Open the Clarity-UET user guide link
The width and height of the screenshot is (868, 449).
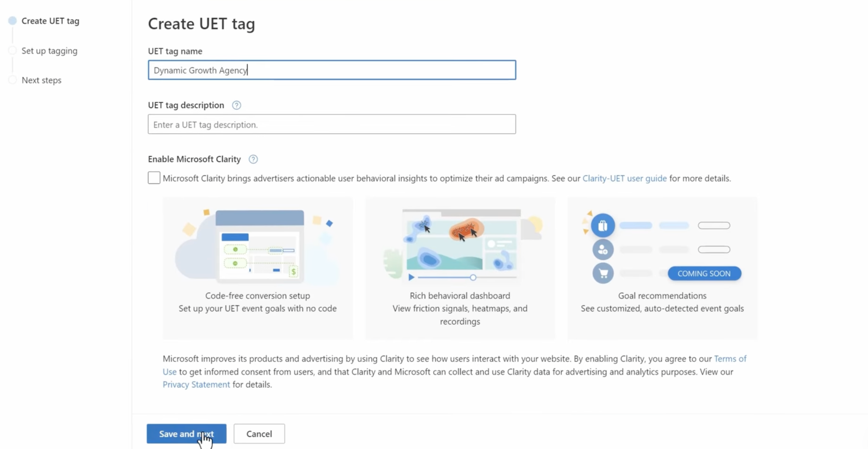(x=624, y=178)
